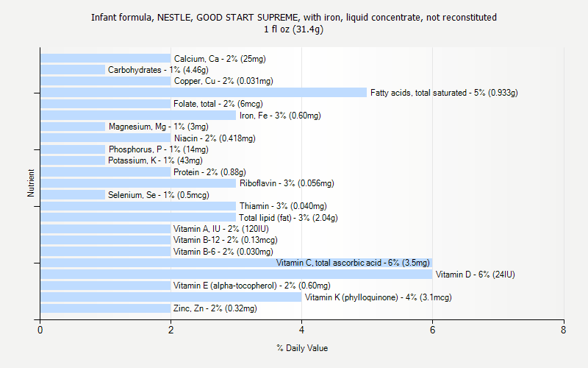
Task: Select the 'Total lipid (fat) - 3% (2.04g)' label
Action: click(x=288, y=218)
